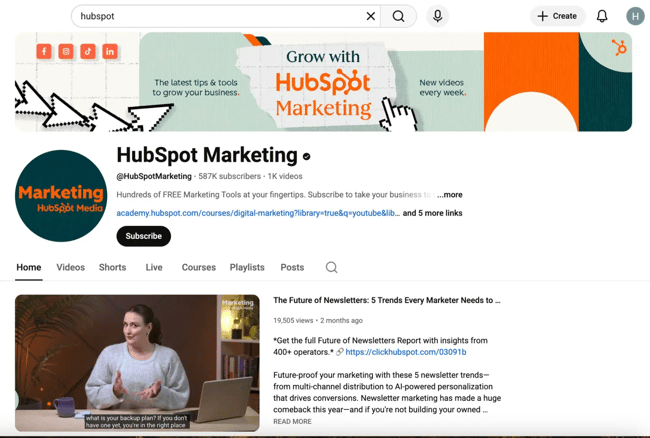Screen dimensions: 650x438
Task: Play the featured newsletter video thumbnail
Action: click(137, 363)
